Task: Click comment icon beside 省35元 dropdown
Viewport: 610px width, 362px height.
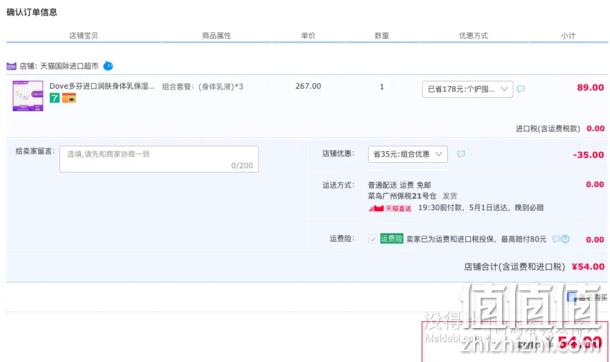Action: tap(461, 154)
